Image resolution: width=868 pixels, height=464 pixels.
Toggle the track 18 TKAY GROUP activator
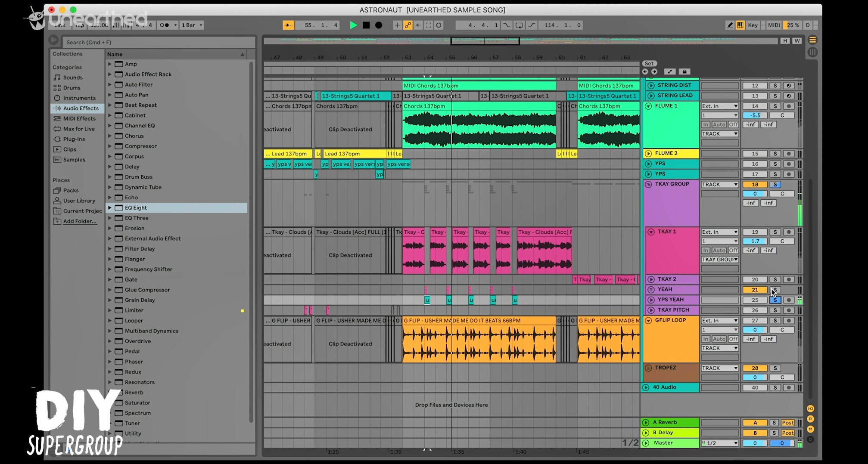[755, 185]
